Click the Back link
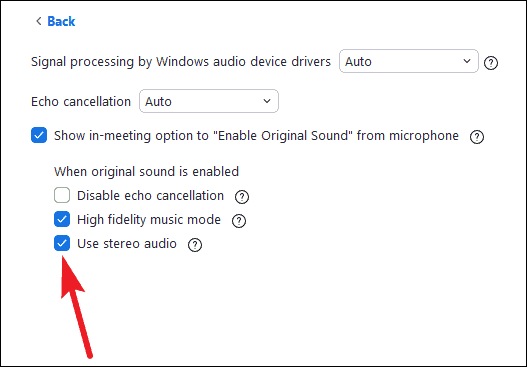The height and width of the screenshot is (367, 527). coord(61,21)
